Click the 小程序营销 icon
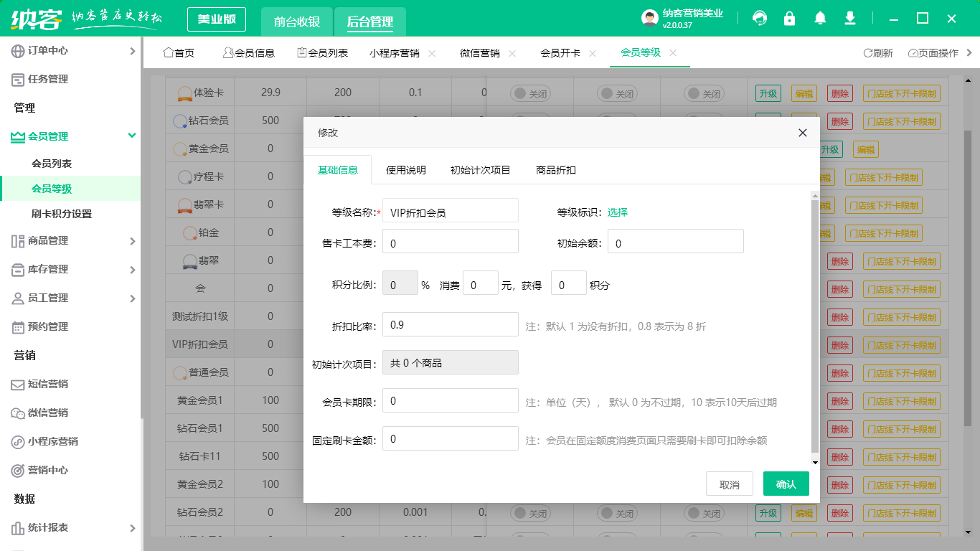The height and width of the screenshot is (551, 980). point(18,442)
